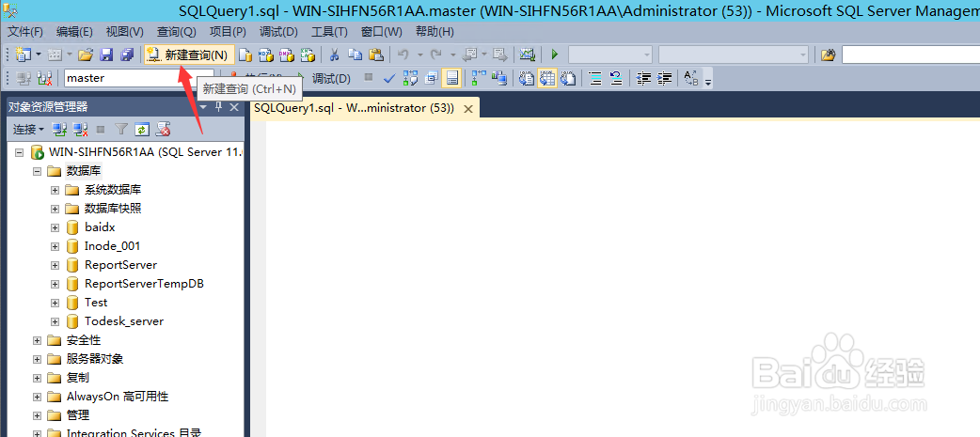Expand the 安全性 folder
The image size is (980, 437).
point(37,340)
